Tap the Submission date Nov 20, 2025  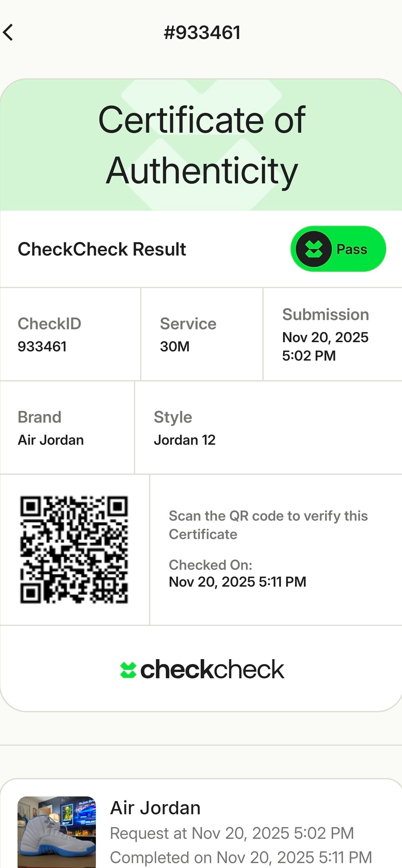(x=325, y=337)
